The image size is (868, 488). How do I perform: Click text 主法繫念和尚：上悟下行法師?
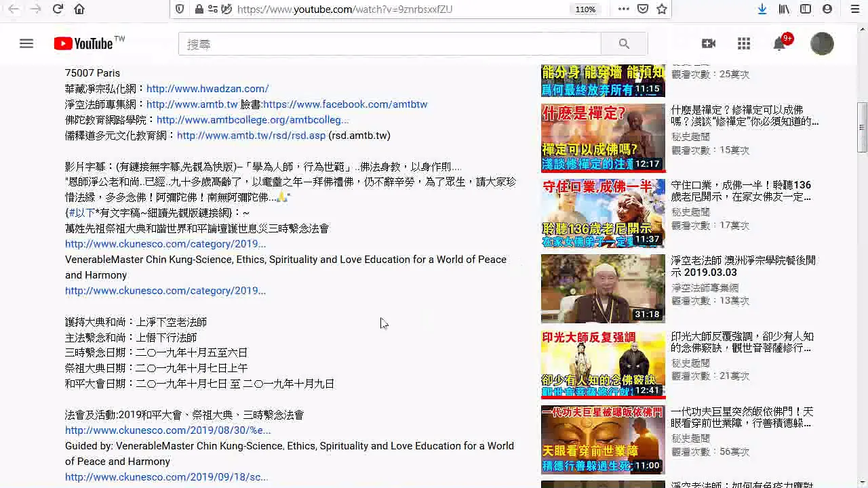pyautogui.click(x=131, y=337)
